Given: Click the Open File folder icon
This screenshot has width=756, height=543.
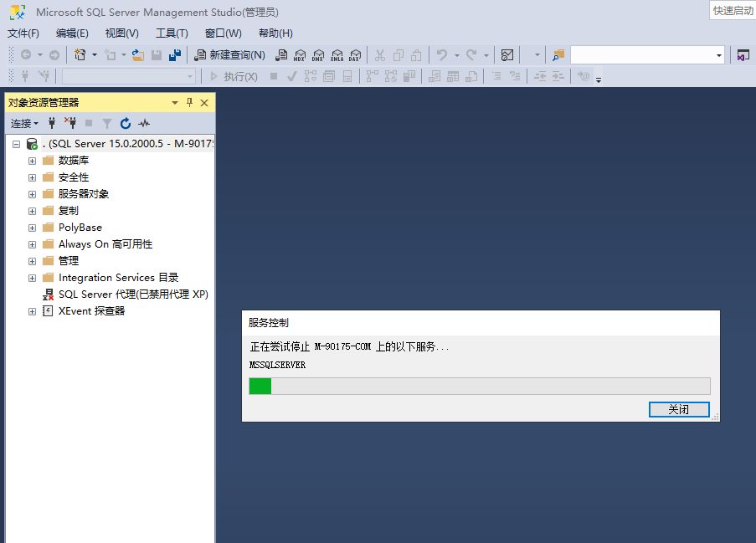Looking at the screenshot, I should [137, 55].
